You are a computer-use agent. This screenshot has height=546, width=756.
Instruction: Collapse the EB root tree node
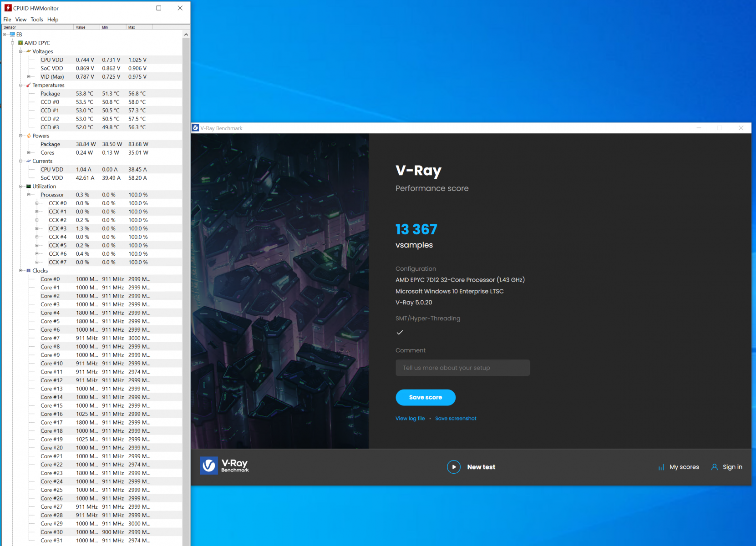(x=5, y=35)
